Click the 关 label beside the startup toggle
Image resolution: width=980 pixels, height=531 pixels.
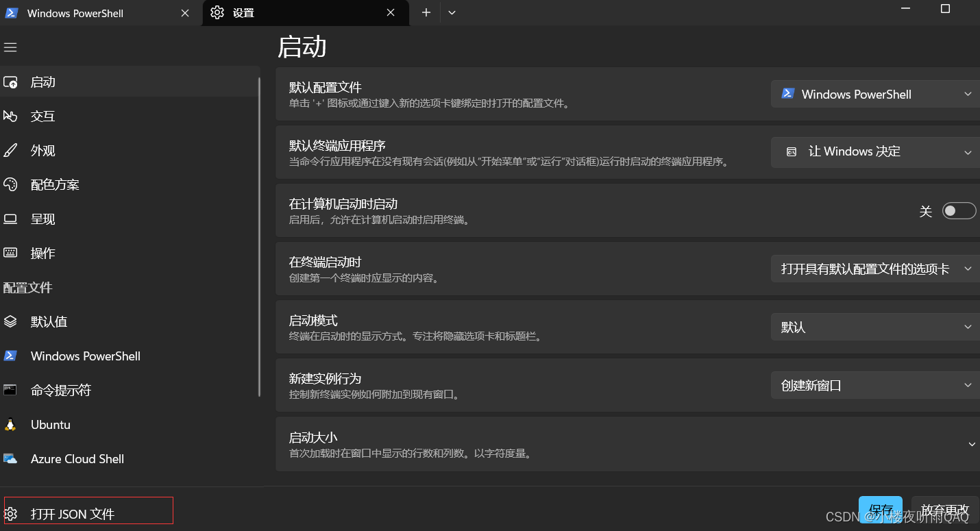click(x=926, y=212)
